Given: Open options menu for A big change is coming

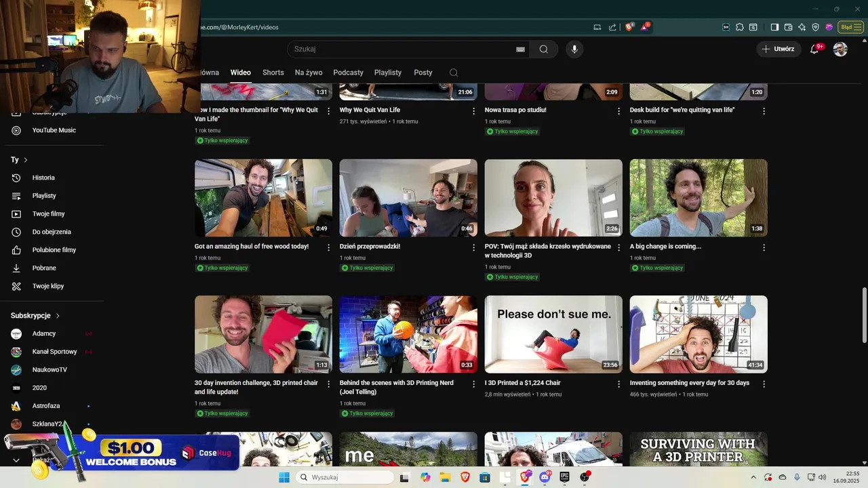Looking at the screenshot, I should coord(764,247).
